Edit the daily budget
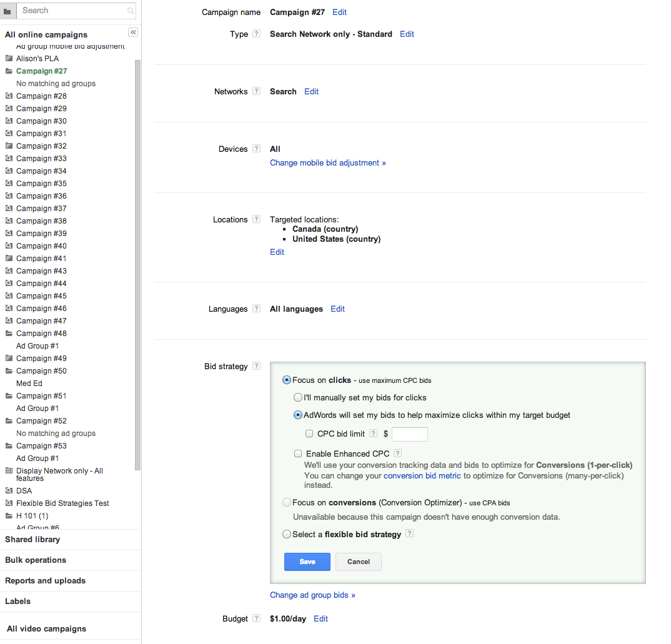Image resolution: width=671 pixels, height=644 pixels. coord(321,618)
